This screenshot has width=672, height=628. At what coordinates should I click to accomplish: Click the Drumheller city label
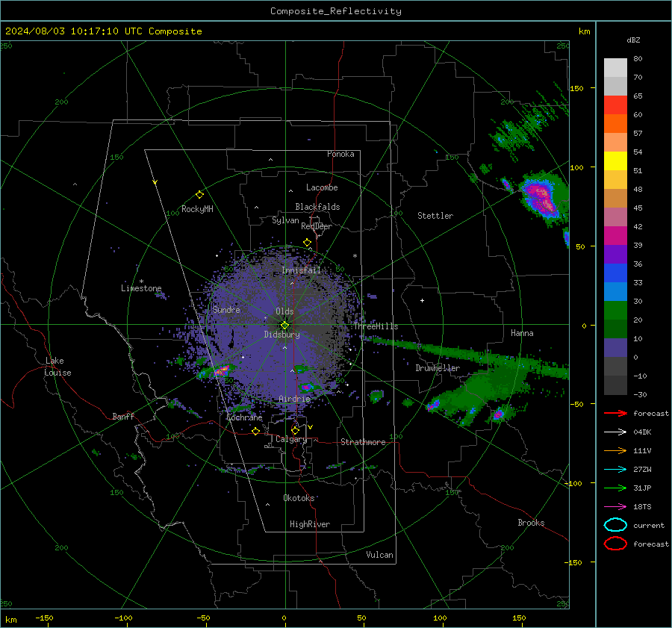(438, 368)
